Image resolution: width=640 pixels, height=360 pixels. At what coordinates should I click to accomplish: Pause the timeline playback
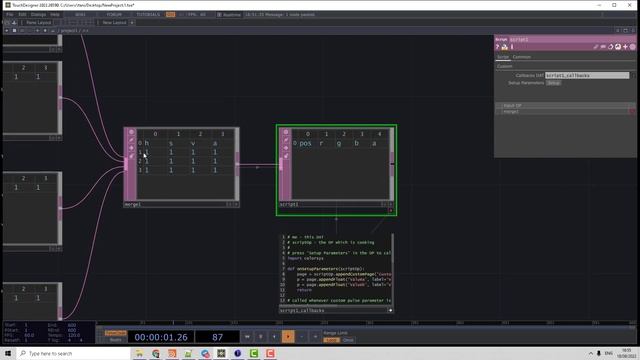pyautogui.click(x=260, y=337)
